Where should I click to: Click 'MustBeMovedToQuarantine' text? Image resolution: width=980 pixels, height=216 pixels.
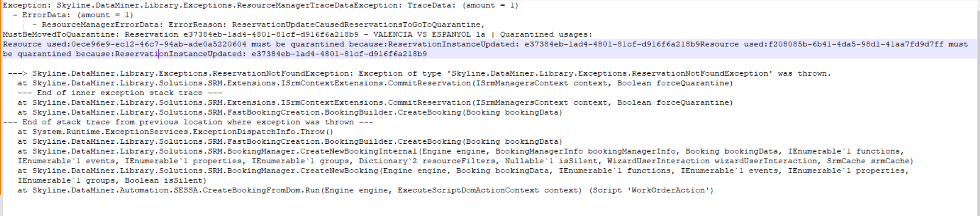point(59,35)
